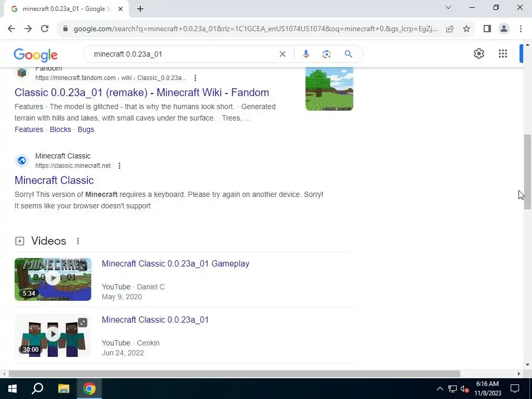This screenshot has height=399, width=532.
Task: Open the Minecraft Classic result title
Action: point(54,180)
